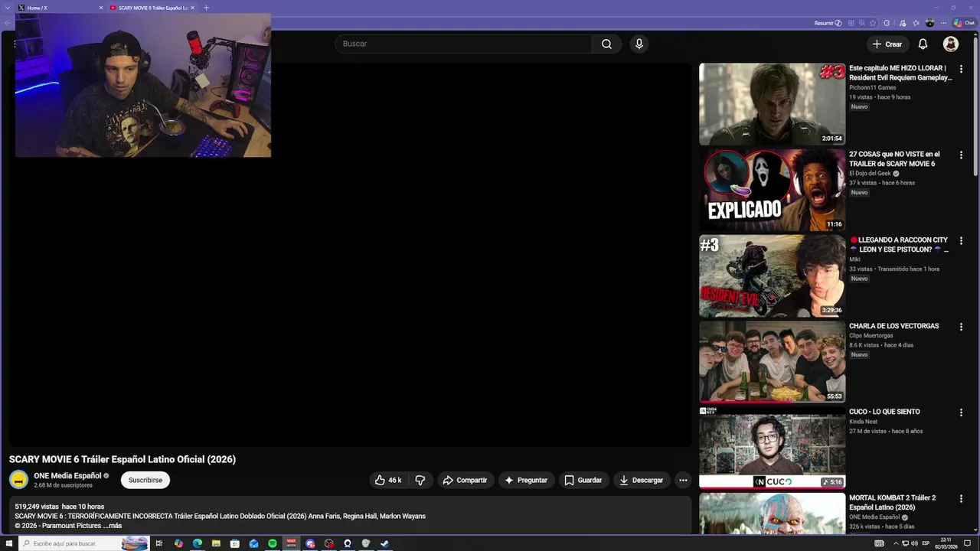This screenshot has width=980, height=551.
Task: Open volume control in system tray
Action: point(916,543)
